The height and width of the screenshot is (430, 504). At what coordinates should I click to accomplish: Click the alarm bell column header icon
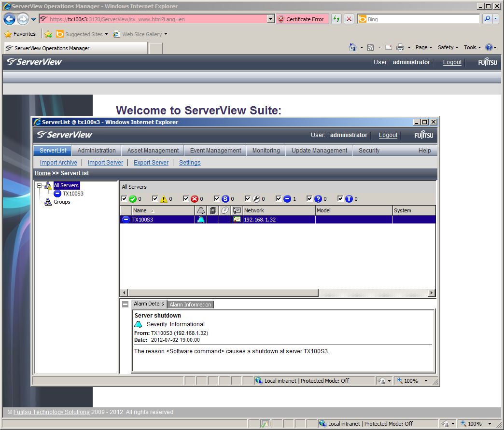click(200, 210)
